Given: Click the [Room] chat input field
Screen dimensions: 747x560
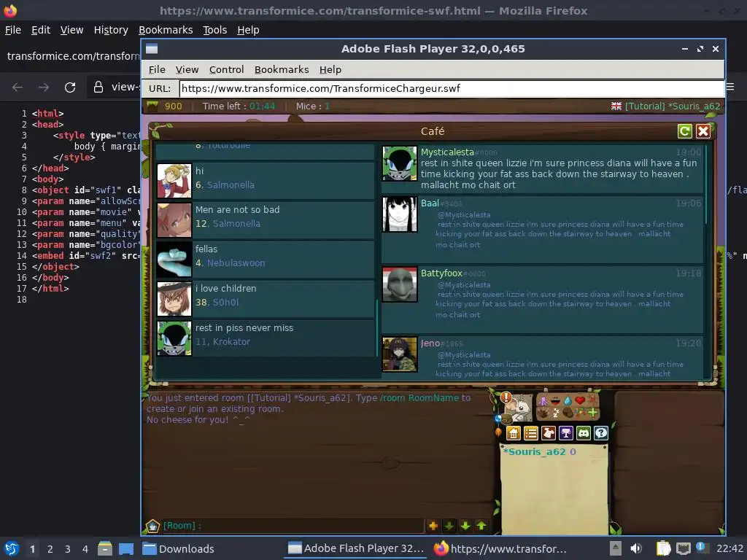Looking at the screenshot, I should pyautogui.click(x=292, y=526).
